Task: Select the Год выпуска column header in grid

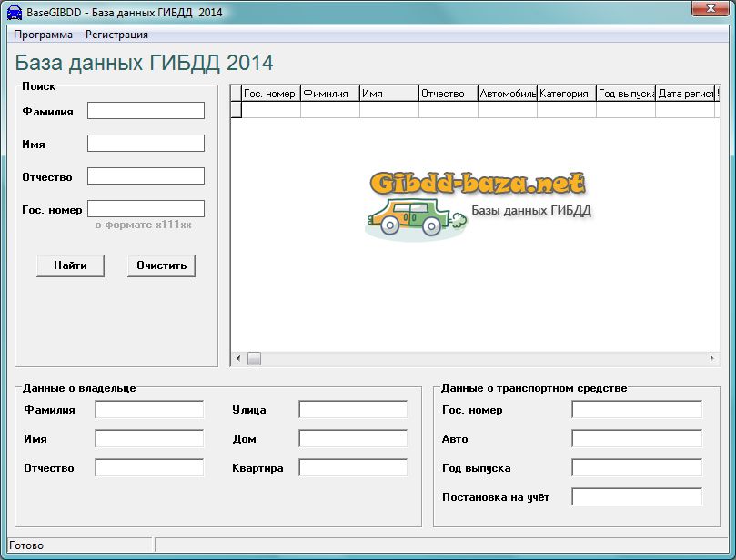Action: click(x=626, y=94)
